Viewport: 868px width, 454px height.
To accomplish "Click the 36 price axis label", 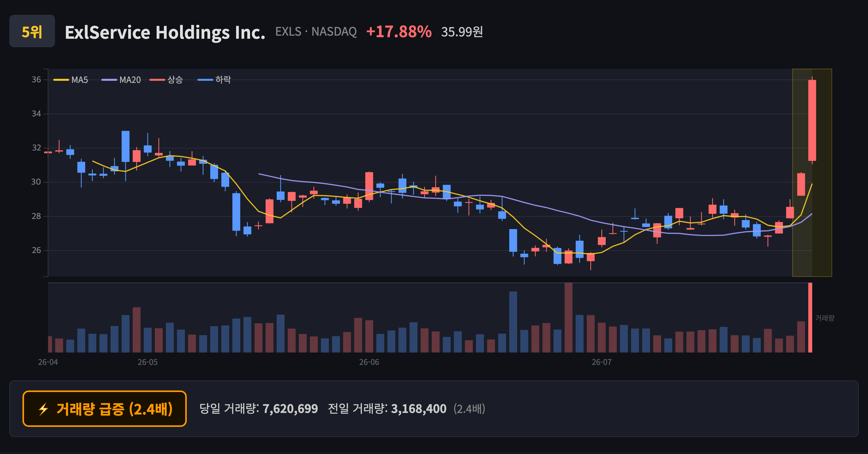I will point(36,80).
